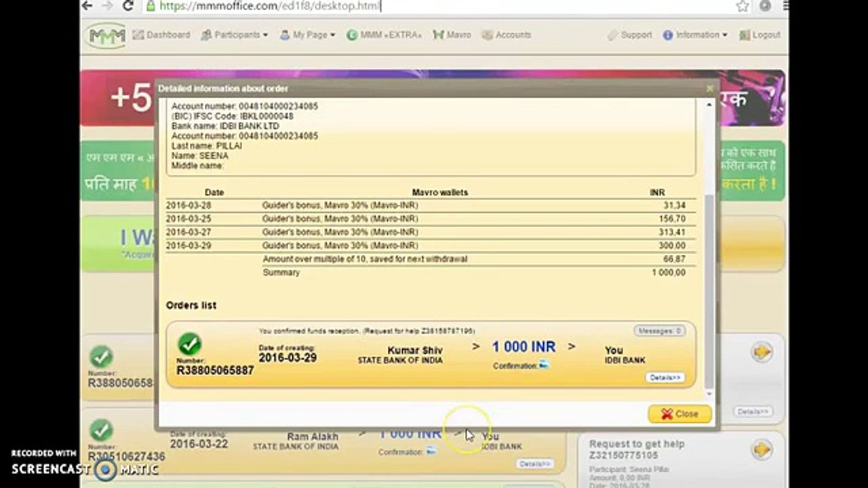The height and width of the screenshot is (488, 868).
Task: Click the order number R30510627436
Action: (127, 457)
